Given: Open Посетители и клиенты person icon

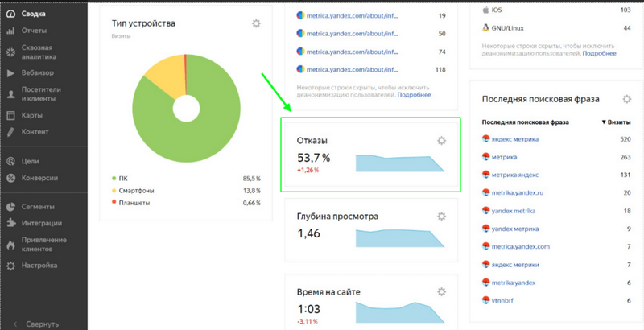Looking at the screenshot, I should tap(11, 94).
